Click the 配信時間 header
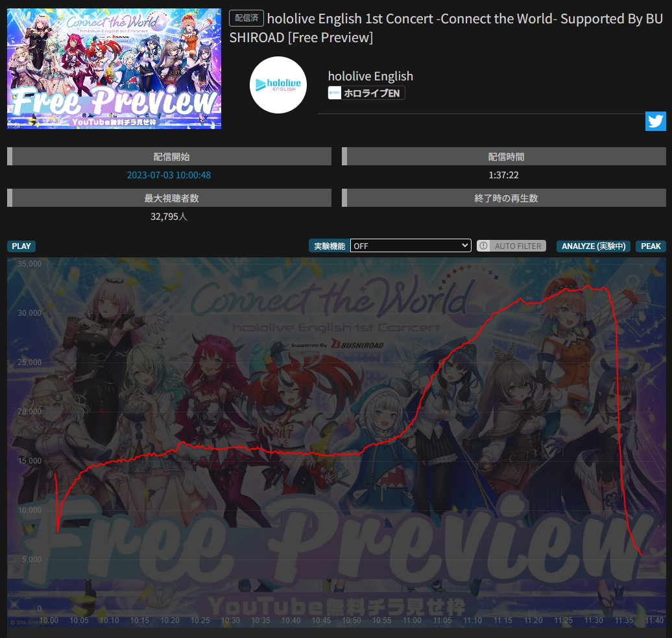This screenshot has height=638, width=672. (504, 156)
